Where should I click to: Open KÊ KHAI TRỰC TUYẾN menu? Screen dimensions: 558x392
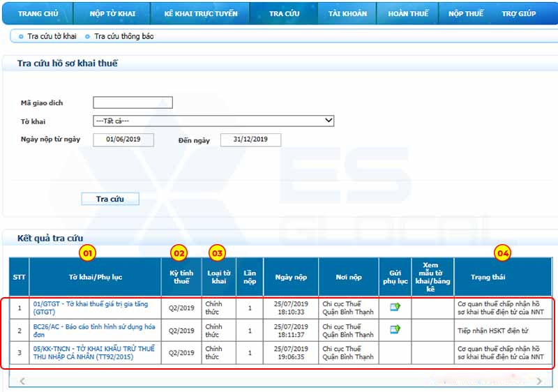[x=201, y=13]
